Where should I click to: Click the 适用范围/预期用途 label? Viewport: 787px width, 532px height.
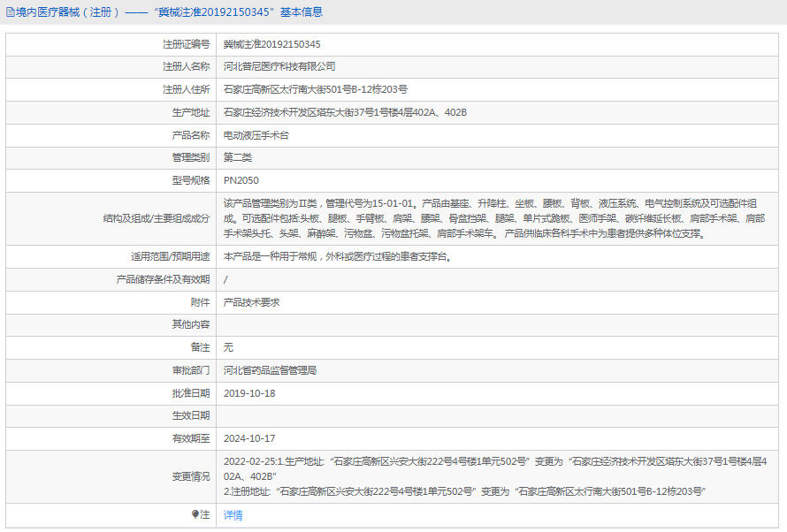pyautogui.click(x=170, y=257)
